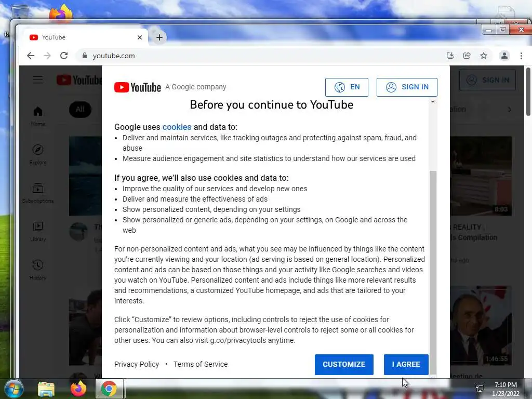Click the lock icon in address bar
The width and height of the screenshot is (532, 399).
(x=85, y=56)
